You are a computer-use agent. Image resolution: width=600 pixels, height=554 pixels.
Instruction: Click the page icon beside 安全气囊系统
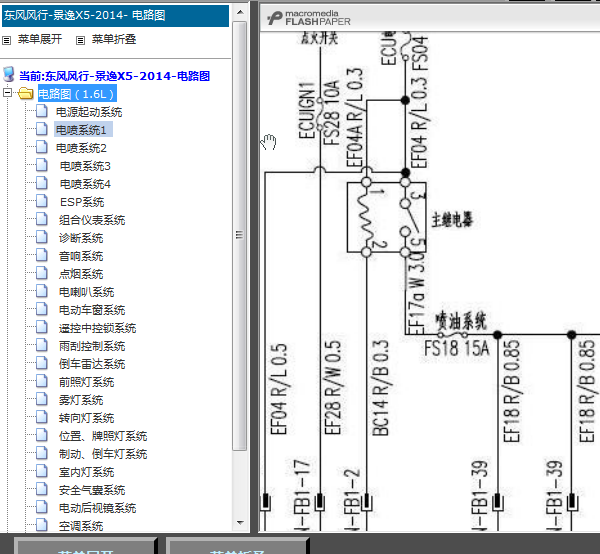pyautogui.click(x=42, y=489)
